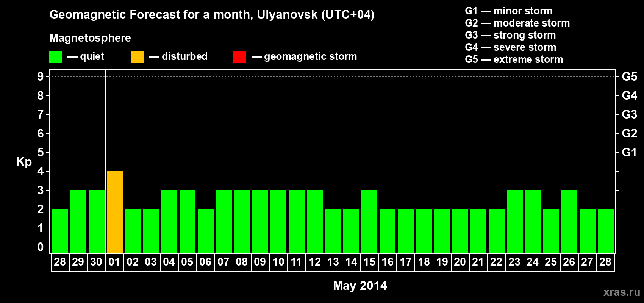Click the '— geomagnetic storm' legend text
644x303 pixels.
pos(304,56)
